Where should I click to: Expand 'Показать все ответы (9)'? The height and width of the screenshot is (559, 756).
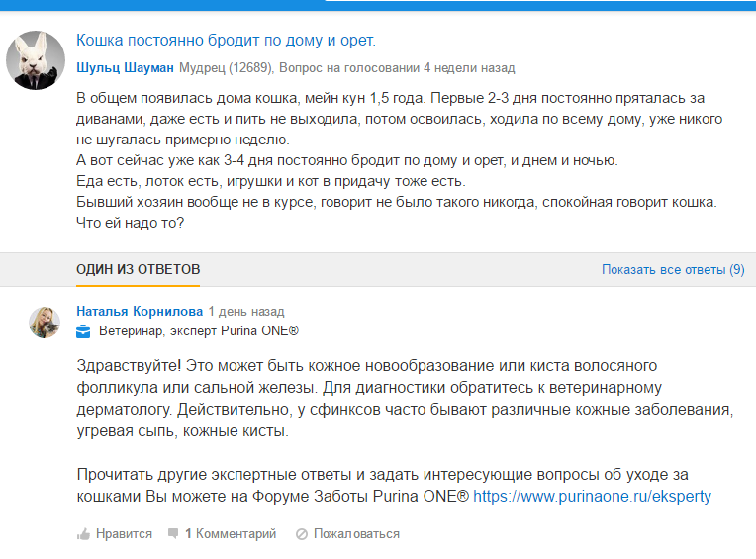(672, 269)
